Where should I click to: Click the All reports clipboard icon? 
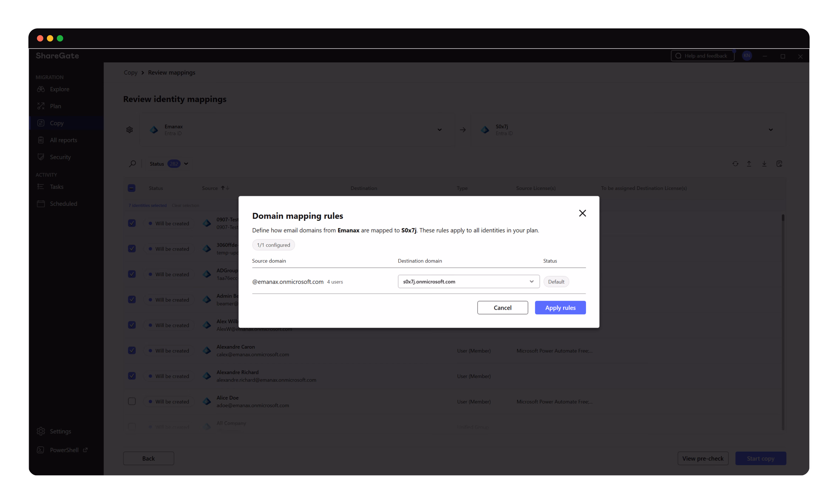tap(41, 140)
